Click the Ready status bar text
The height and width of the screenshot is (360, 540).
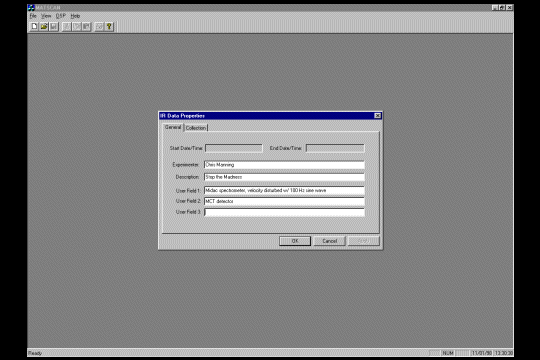(35, 353)
